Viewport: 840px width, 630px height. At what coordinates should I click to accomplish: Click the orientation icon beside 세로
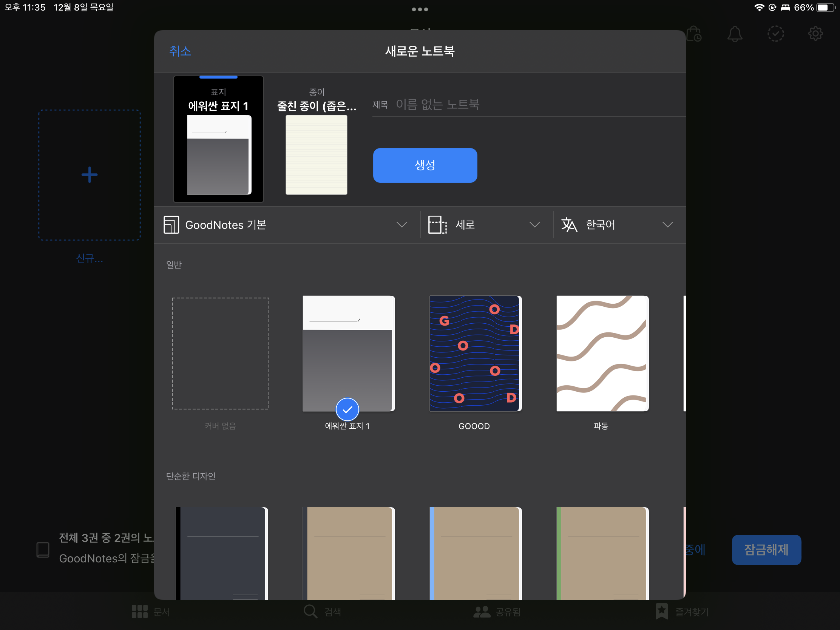tap(437, 225)
